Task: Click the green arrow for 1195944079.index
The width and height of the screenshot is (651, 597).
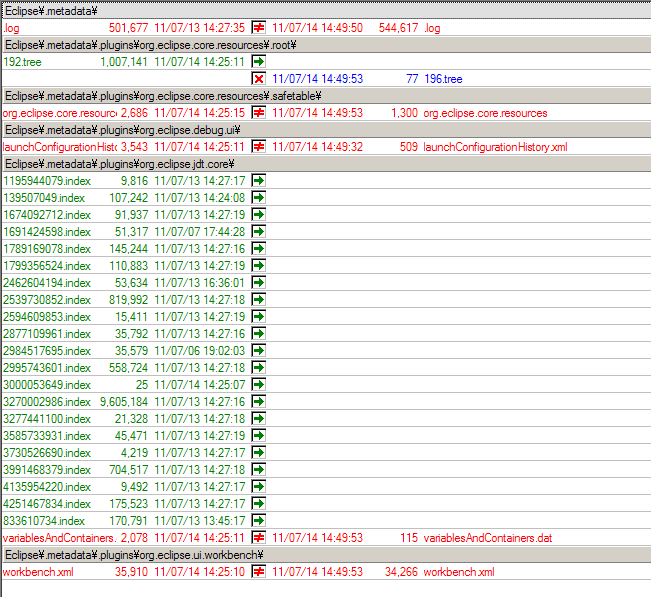Action: pos(259,181)
